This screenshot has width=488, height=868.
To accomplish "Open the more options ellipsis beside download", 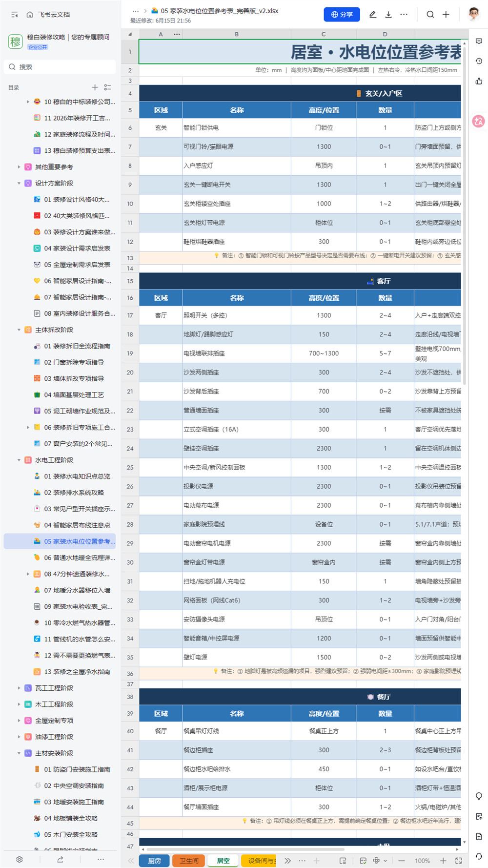I will point(404,15).
